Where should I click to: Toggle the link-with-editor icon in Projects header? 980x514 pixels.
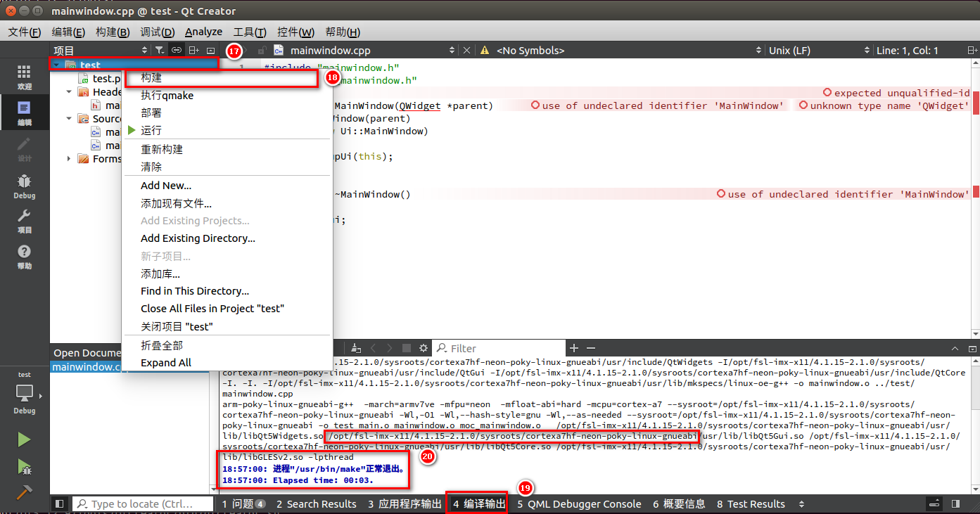[177, 50]
